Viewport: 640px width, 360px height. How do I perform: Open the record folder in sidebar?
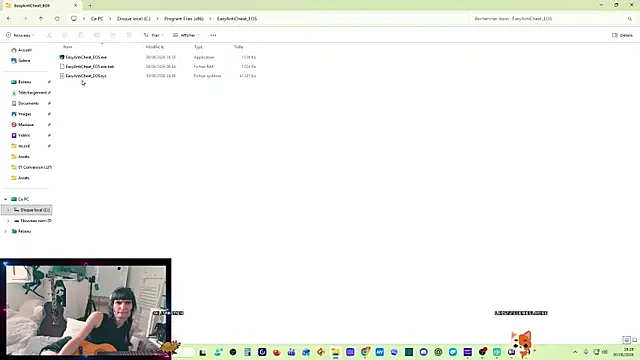24,146
